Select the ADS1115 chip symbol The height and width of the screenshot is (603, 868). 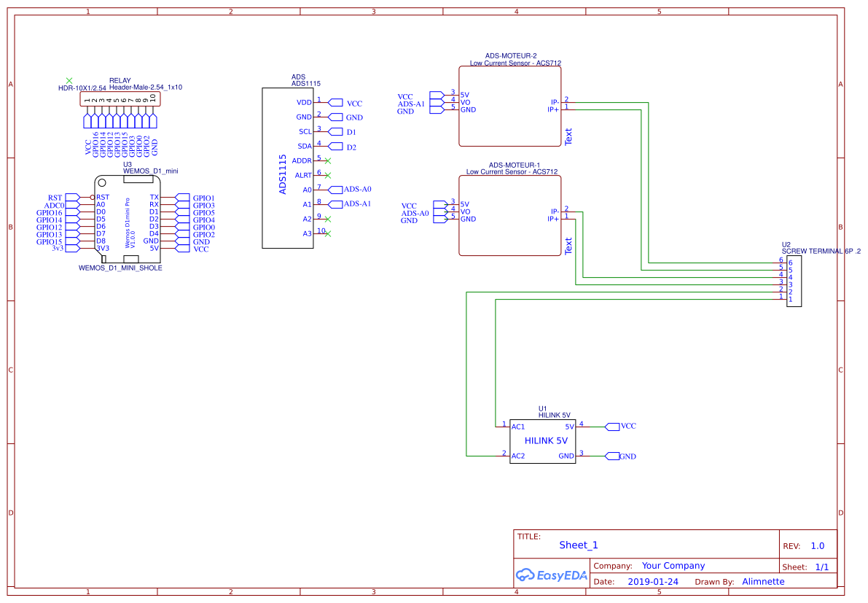[x=288, y=168]
